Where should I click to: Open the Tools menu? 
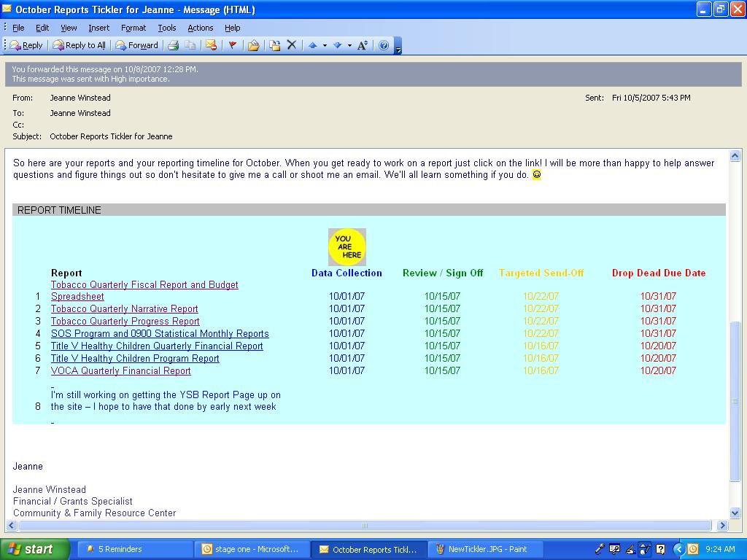[x=167, y=28]
